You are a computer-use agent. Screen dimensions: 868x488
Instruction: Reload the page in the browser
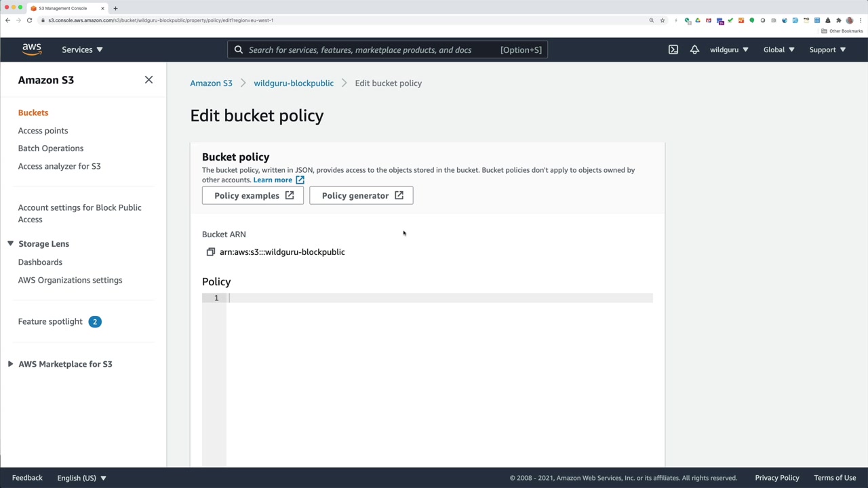(29, 20)
